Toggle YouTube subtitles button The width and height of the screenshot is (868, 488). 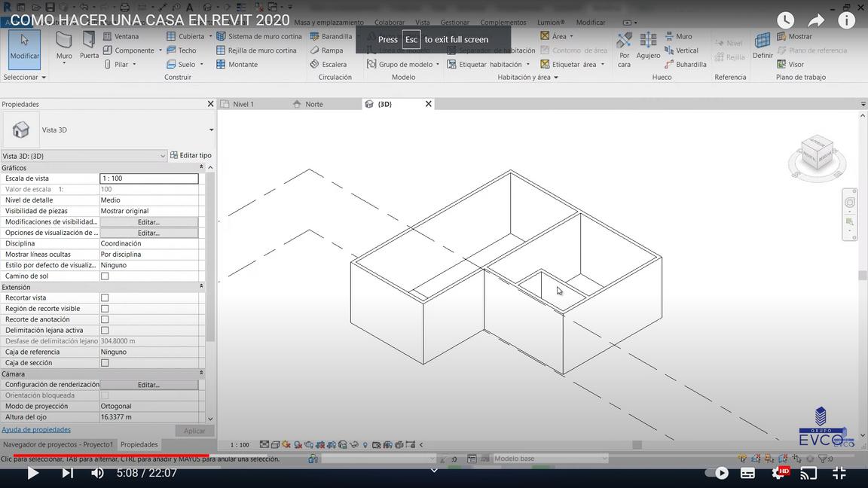tap(748, 473)
